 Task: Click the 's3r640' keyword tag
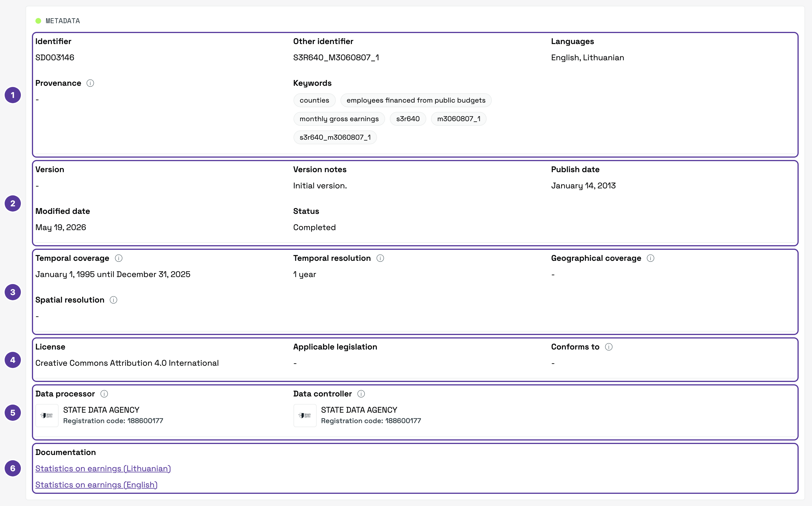408,119
